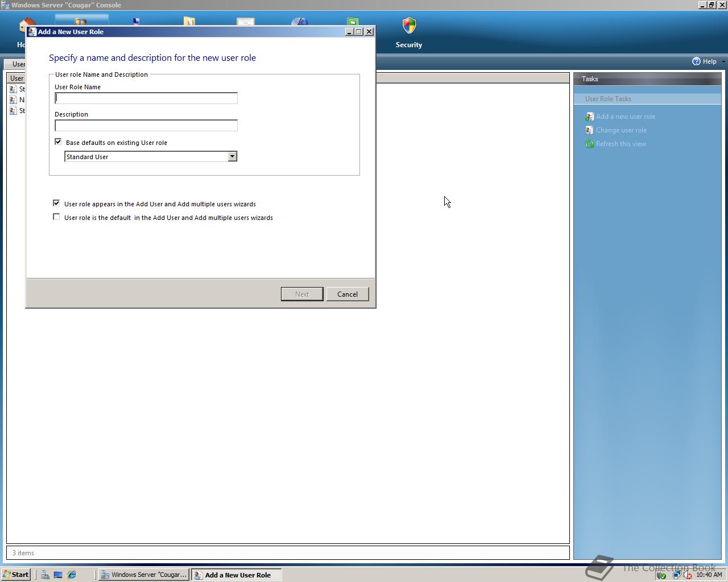Switch to Add a New User Role taskbar button
This screenshot has width=728, height=582.
pos(236,575)
